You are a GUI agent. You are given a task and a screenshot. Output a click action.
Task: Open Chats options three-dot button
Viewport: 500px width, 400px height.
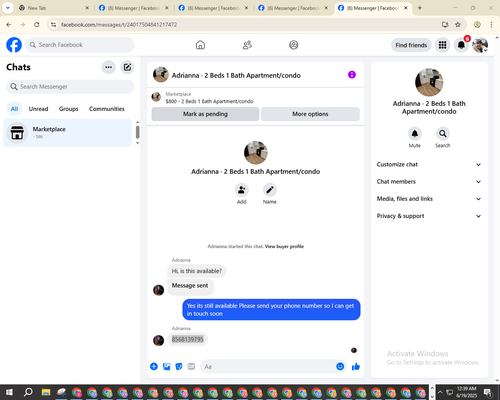tap(108, 67)
